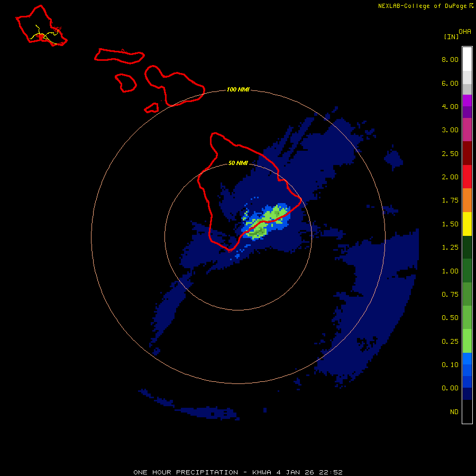Image resolution: width=476 pixels, height=476 pixels.
Task: Click the 6.00 legend value
Action: pyautogui.click(x=450, y=83)
